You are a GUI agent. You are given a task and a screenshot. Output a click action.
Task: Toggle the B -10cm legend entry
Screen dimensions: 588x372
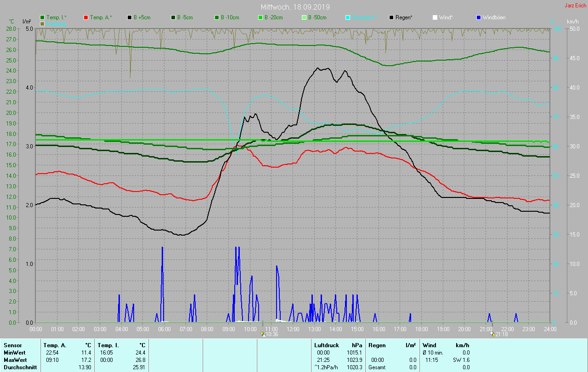(x=216, y=17)
